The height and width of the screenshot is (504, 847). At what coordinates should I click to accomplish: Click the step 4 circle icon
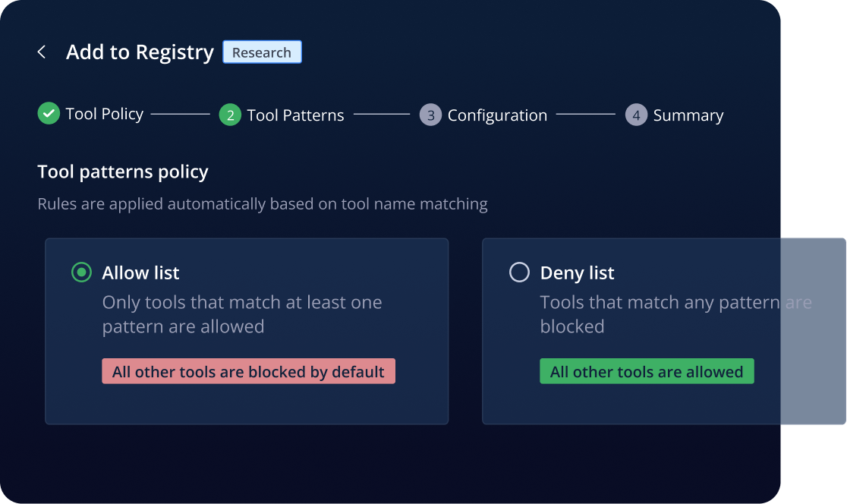tap(636, 115)
